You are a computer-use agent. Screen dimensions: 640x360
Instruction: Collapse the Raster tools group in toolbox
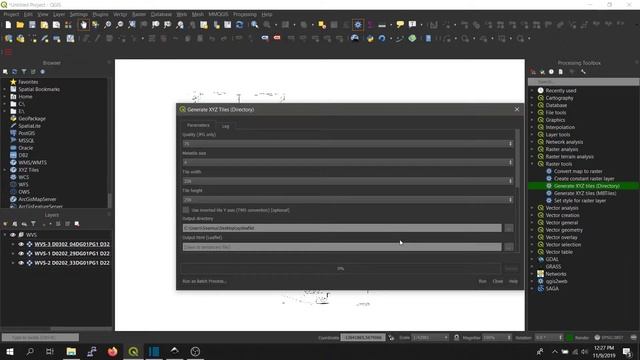532,164
